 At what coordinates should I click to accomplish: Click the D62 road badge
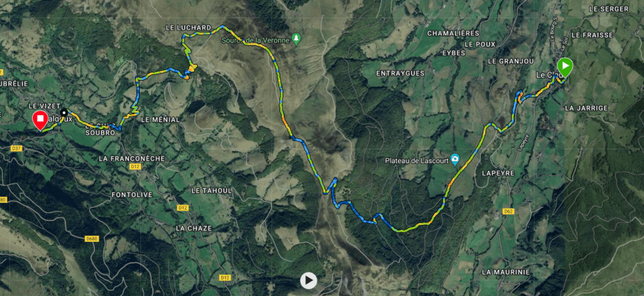pyautogui.click(x=508, y=212)
